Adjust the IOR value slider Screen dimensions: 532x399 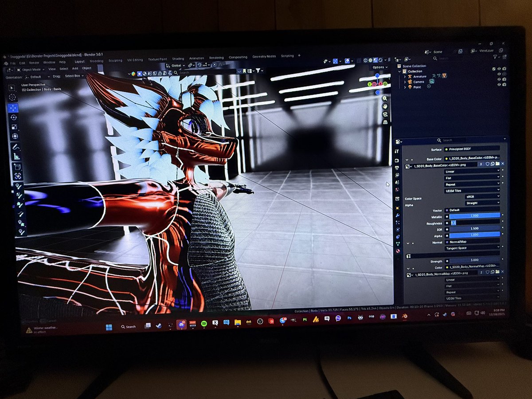coord(474,228)
